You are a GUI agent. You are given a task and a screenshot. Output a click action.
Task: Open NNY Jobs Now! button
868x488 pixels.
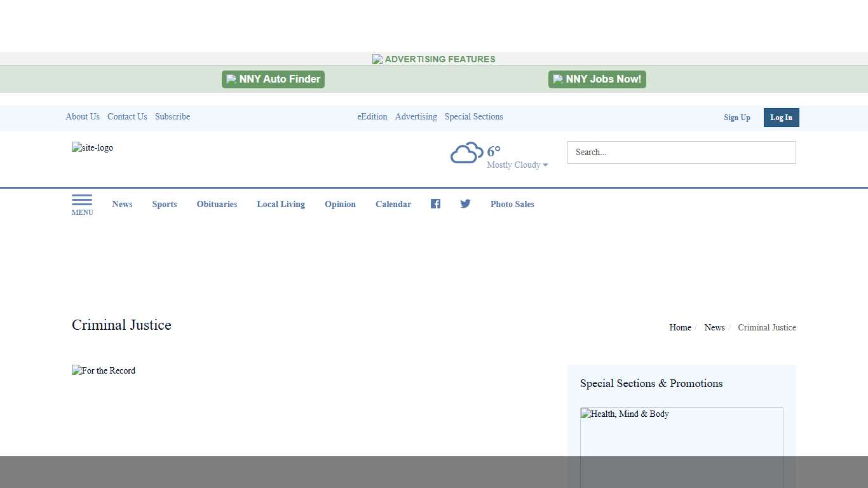597,79
